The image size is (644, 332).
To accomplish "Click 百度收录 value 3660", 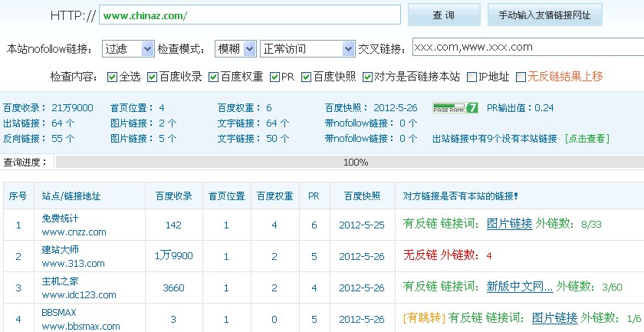I will coord(174,288).
